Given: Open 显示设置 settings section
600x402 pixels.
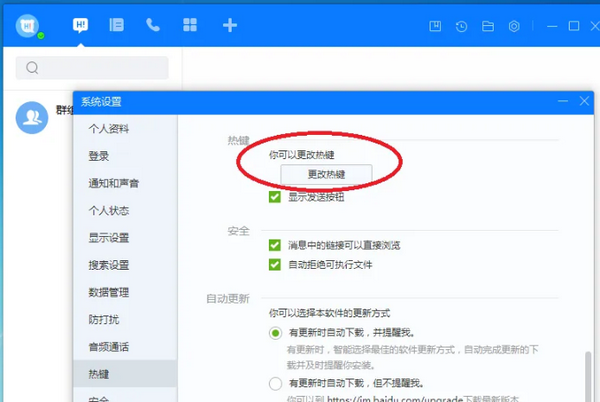Looking at the screenshot, I should click(109, 238).
